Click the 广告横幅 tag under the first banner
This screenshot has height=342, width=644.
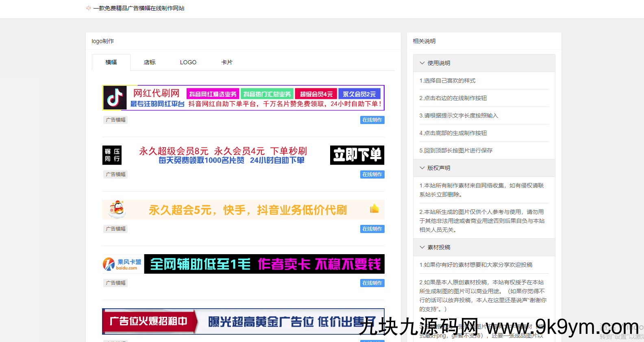point(115,120)
